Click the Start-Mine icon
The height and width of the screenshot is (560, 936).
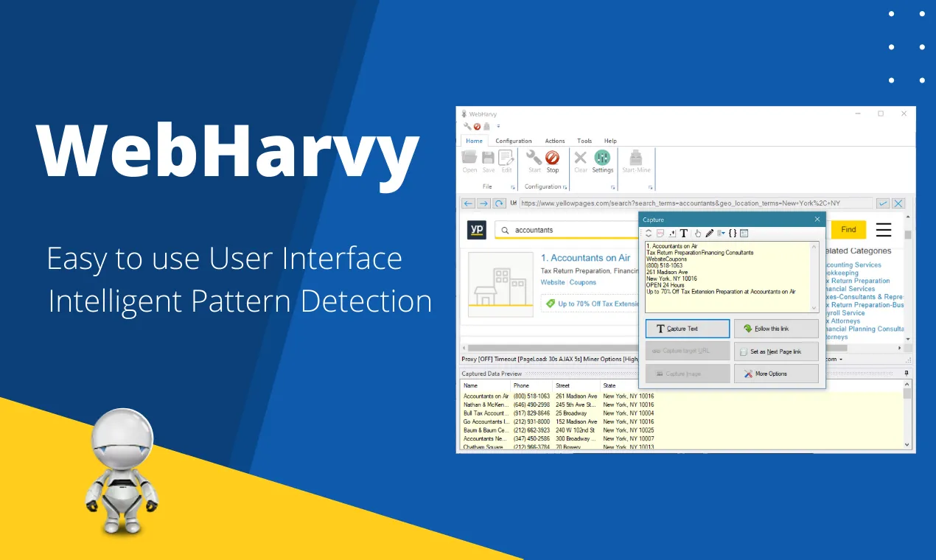(635, 157)
